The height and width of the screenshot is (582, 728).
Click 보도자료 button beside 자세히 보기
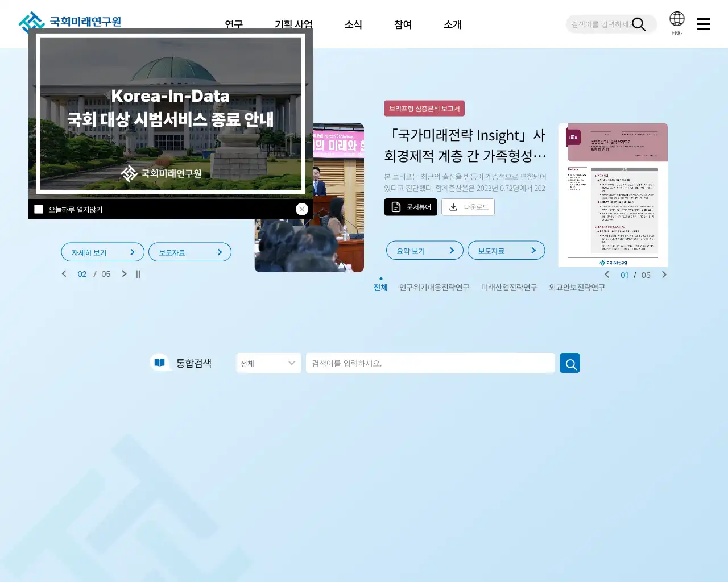click(190, 252)
